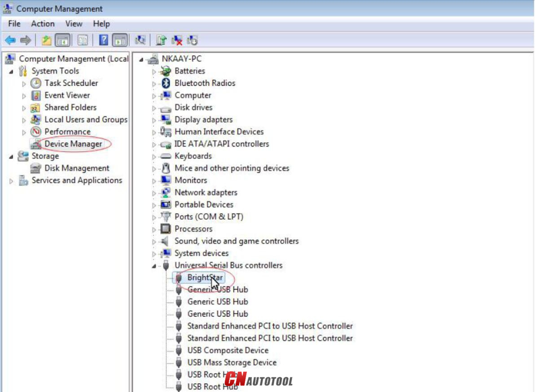Select the System Tools node
535x392 pixels.
[x=55, y=71]
